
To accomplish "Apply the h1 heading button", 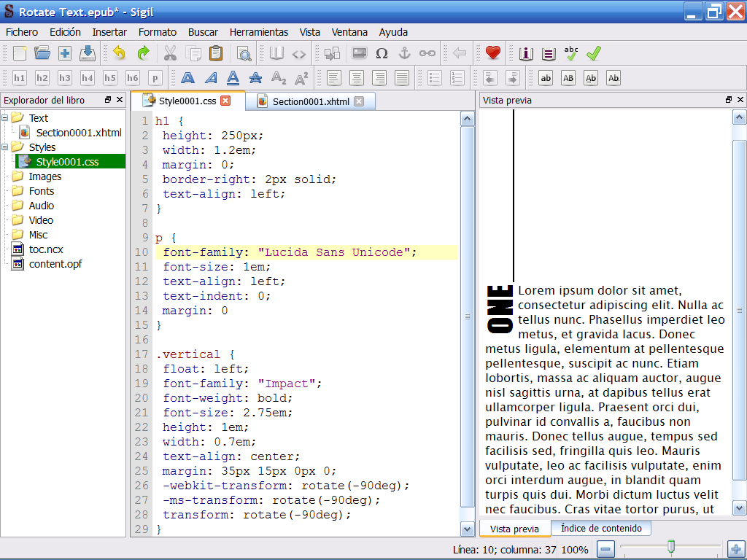I will pos(20,78).
